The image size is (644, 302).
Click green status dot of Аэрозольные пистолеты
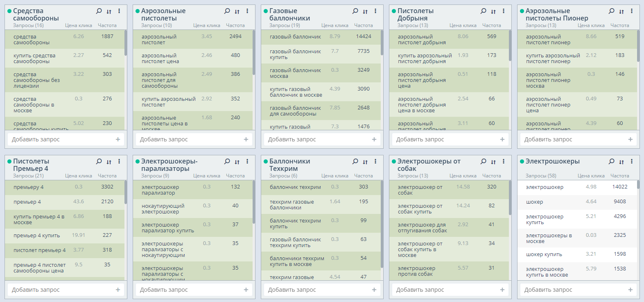click(x=138, y=11)
